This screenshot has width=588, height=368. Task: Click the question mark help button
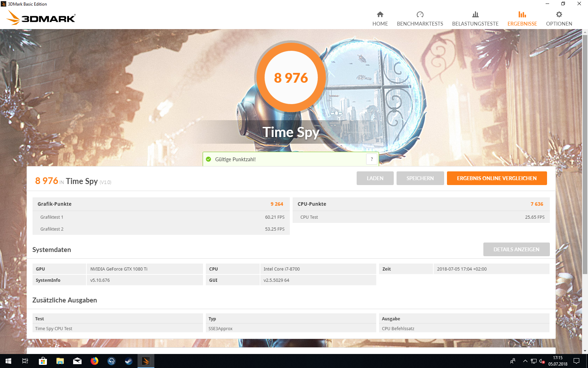coord(372,159)
